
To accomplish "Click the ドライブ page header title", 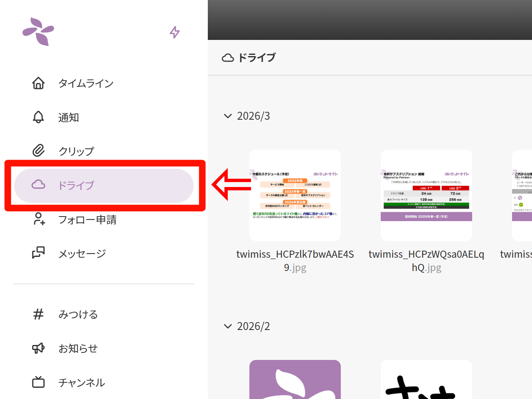I will [x=256, y=58].
